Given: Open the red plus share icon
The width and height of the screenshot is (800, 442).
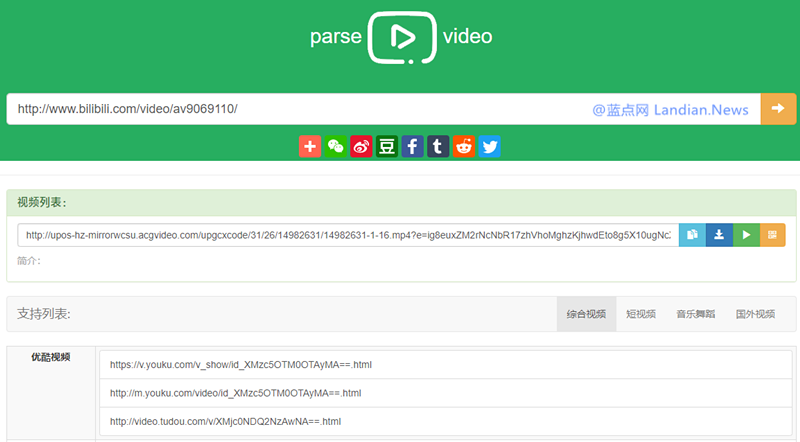Looking at the screenshot, I should 310,146.
